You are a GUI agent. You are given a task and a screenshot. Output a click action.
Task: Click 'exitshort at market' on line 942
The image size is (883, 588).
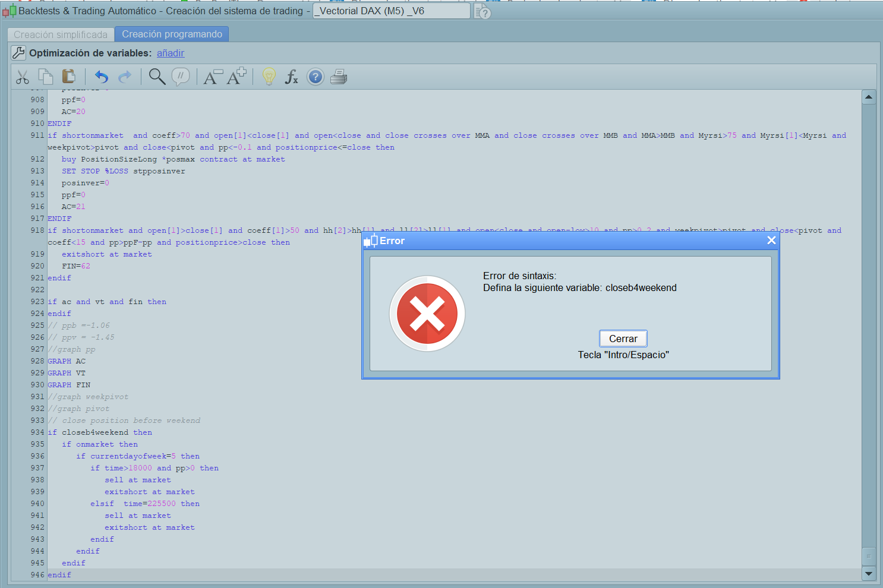pyautogui.click(x=150, y=527)
